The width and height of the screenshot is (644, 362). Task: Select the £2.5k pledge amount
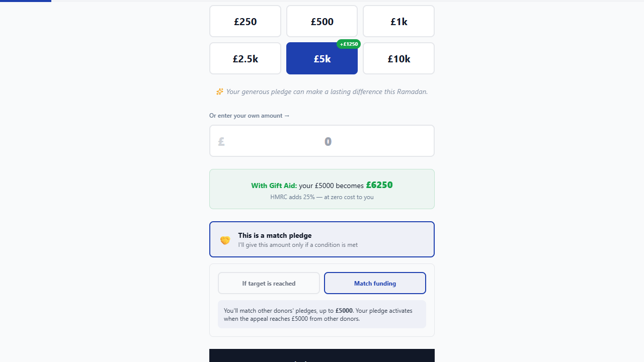click(x=245, y=58)
